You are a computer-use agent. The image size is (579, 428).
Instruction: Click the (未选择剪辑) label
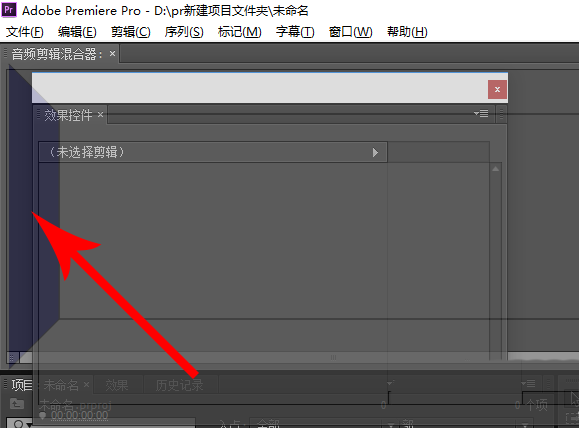[86, 152]
